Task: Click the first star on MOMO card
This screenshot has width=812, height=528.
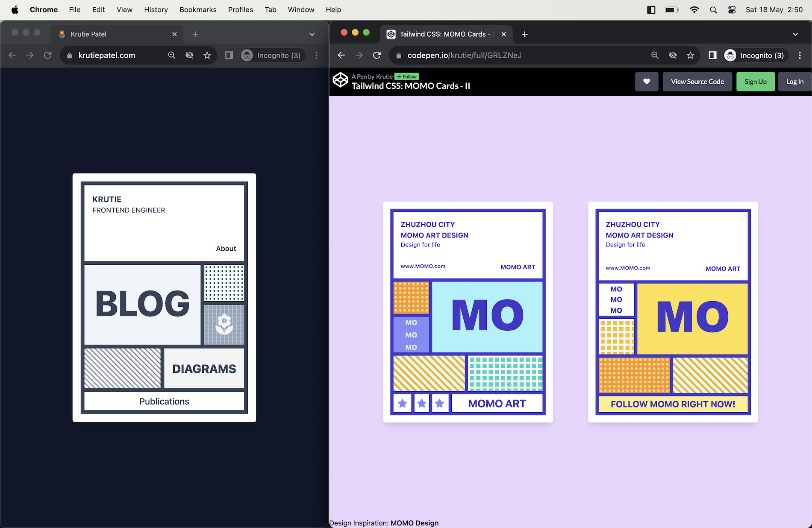Action: tap(402, 403)
